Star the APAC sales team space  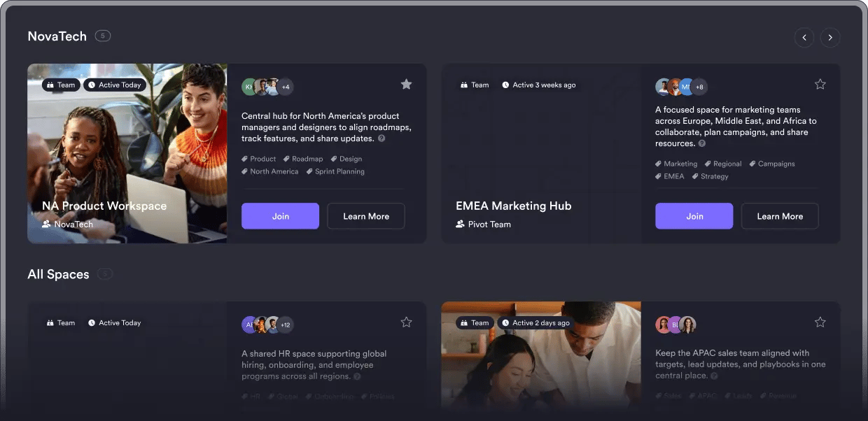(x=820, y=322)
